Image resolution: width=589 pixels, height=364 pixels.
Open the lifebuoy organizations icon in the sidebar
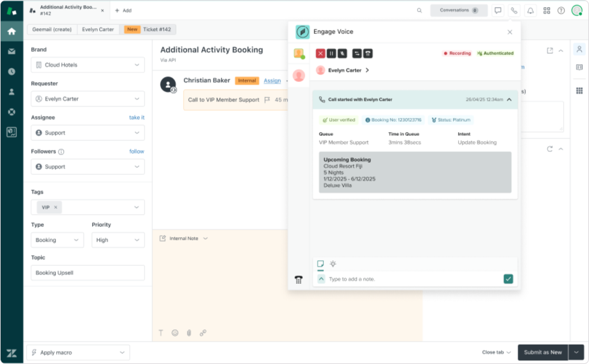tap(12, 112)
